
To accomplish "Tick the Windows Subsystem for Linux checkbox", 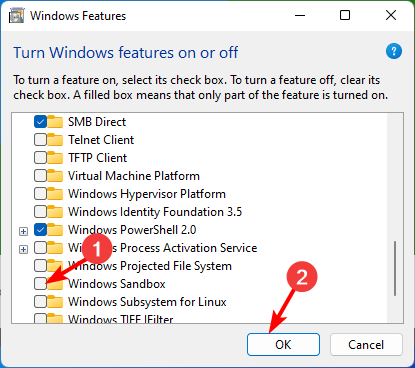I will pos(40,302).
